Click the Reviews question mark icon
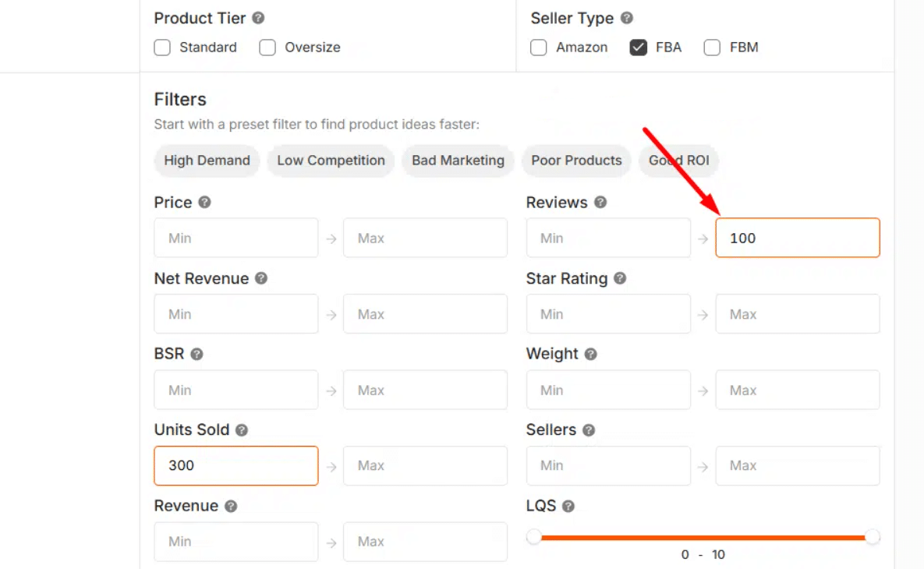The height and width of the screenshot is (569, 924). (x=600, y=203)
